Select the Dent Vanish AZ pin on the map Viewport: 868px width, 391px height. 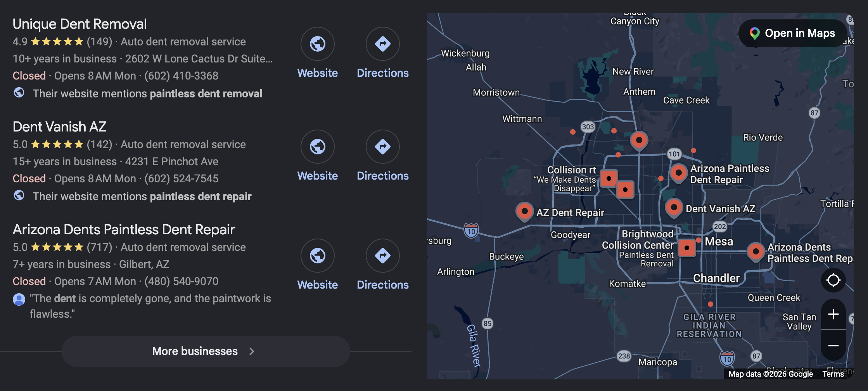click(x=674, y=208)
